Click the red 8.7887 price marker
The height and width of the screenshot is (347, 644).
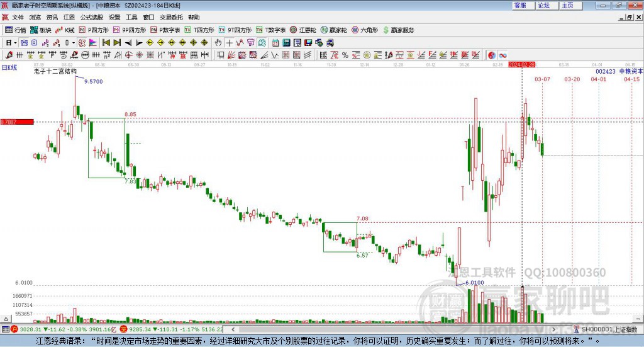(x=17, y=122)
